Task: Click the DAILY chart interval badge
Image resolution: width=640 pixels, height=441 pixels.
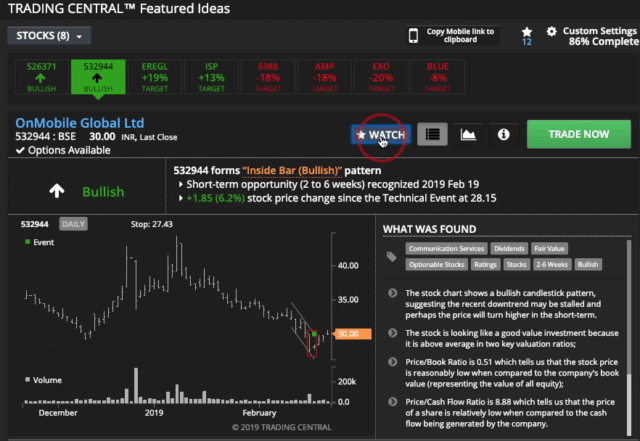Action: [x=73, y=224]
